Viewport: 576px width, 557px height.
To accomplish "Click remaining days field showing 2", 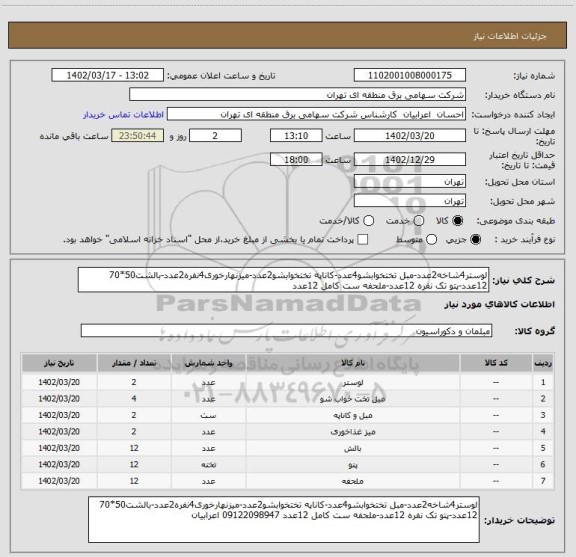I will 215,136.
